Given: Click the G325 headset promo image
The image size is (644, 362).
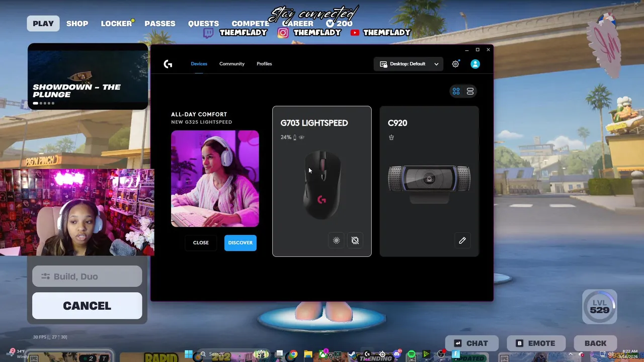Looking at the screenshot, I should (x=215, y=179).
